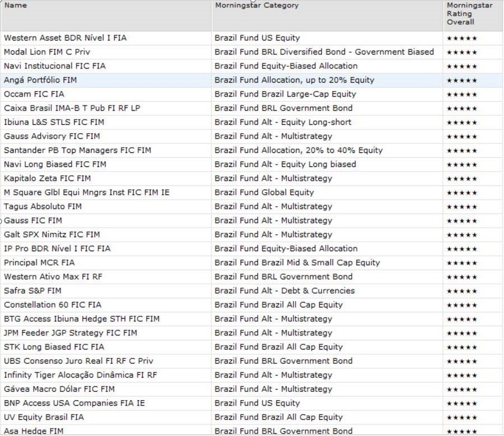This screenshot has height=436, width=504.
Task: Select Santander PB Top Managers FIC FIM
Action: tap(77, 150)
